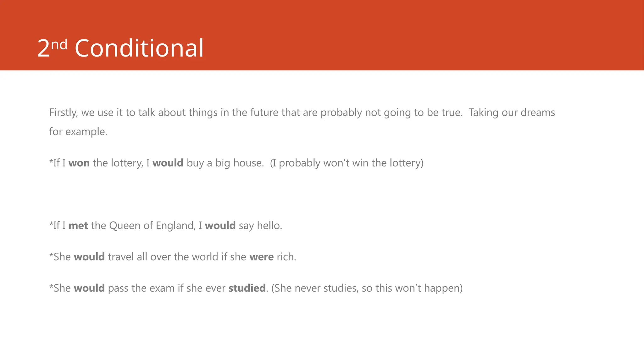Click the phrase "buy a big house"
644x362 pixels.
point(225,163)
